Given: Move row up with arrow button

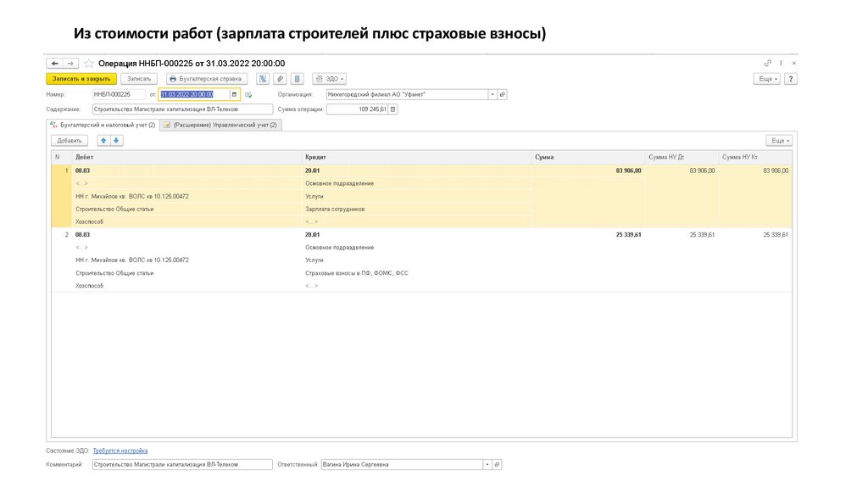Looking at the screenshot, I should [x=103, y=140].
